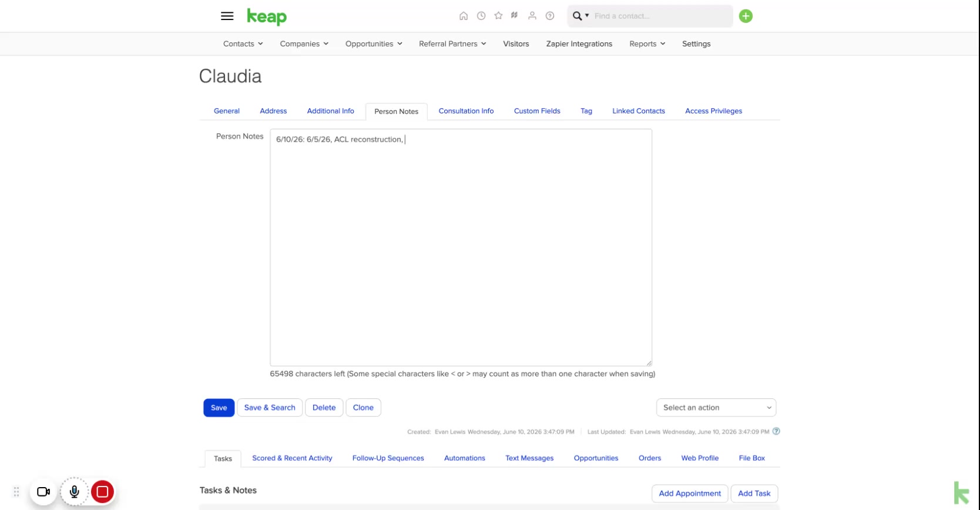Open the File Box tab
980x510 pixels.
[x=751, y=458]
